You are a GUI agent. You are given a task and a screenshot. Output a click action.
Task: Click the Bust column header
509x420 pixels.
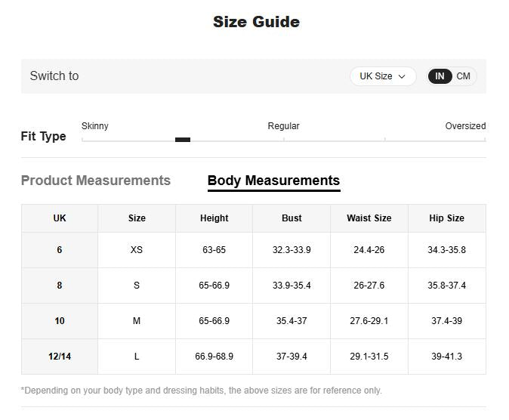point(292,218)
